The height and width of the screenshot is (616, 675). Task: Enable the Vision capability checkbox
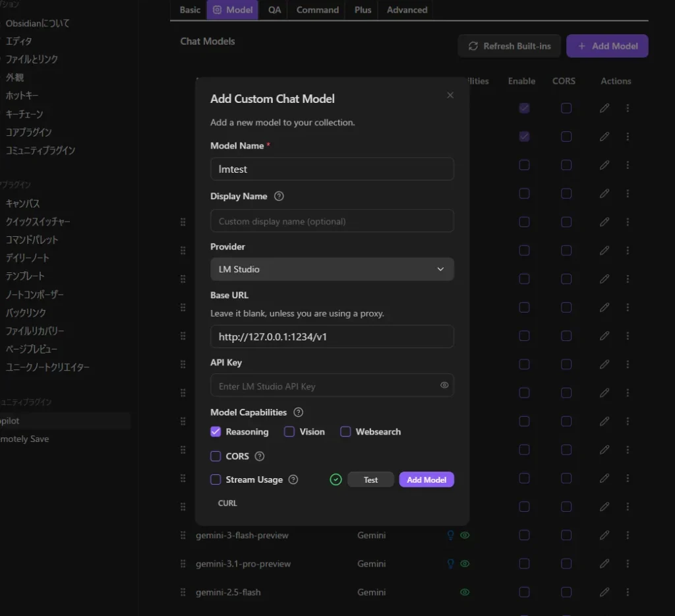pyautogui.click(x=289, y=432)
